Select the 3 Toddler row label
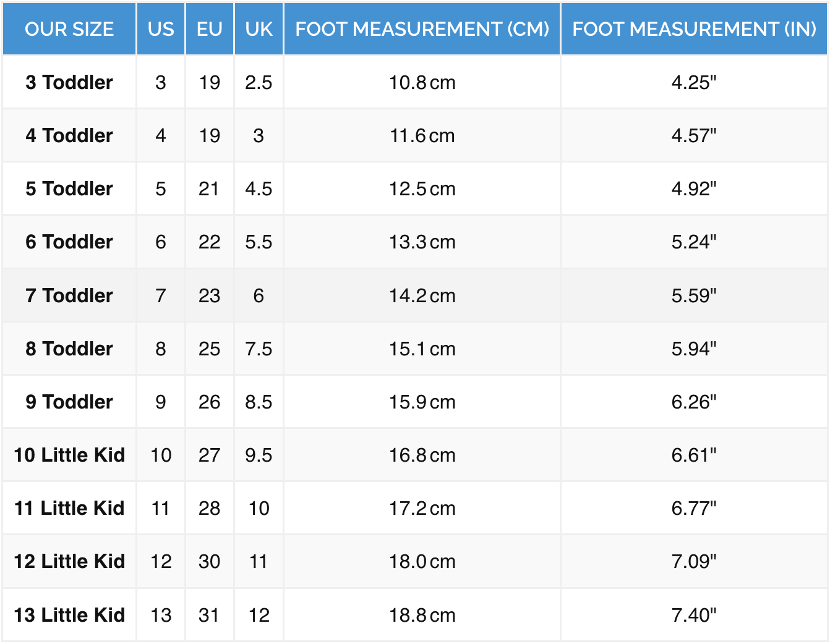Image resolution: width=830 pixels, height=644 pixels. 69,82
